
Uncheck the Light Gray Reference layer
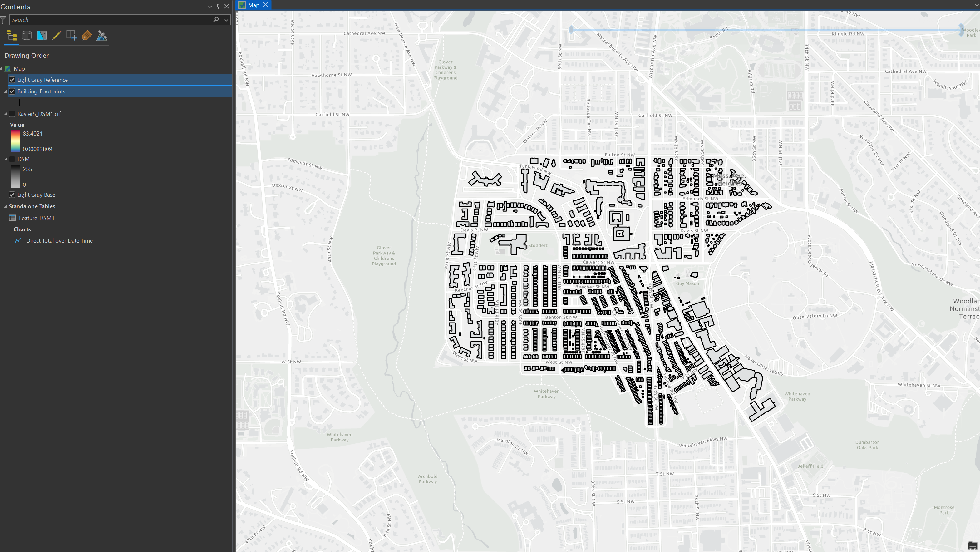pyautogui.click(x=12, y=80)
